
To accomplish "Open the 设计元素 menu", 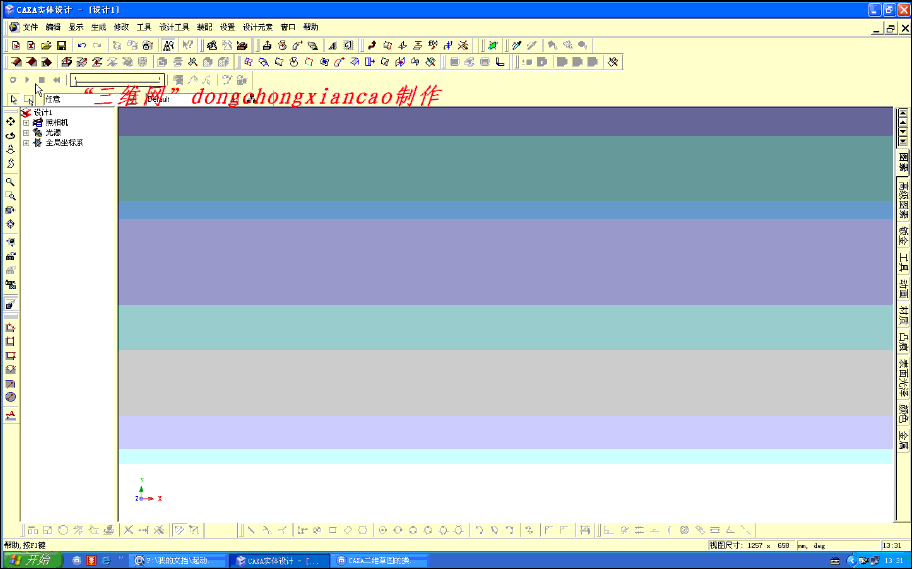I will 258,27.
